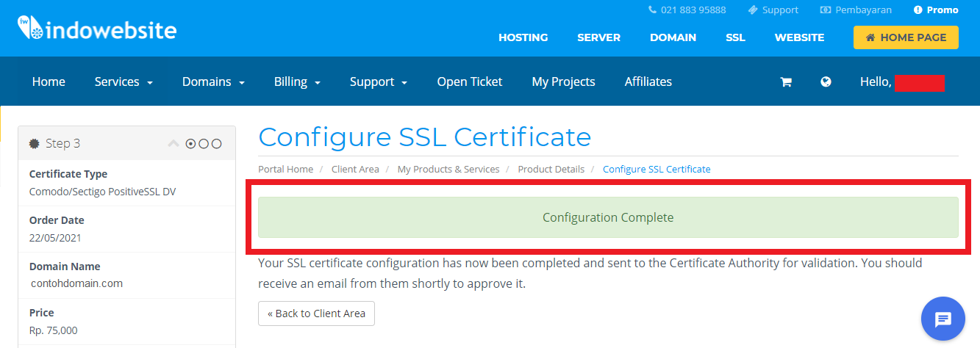The image size is (980, 348).
Task: Click Configure SSL Certificate breadcrumb
Action: [657, 169]
